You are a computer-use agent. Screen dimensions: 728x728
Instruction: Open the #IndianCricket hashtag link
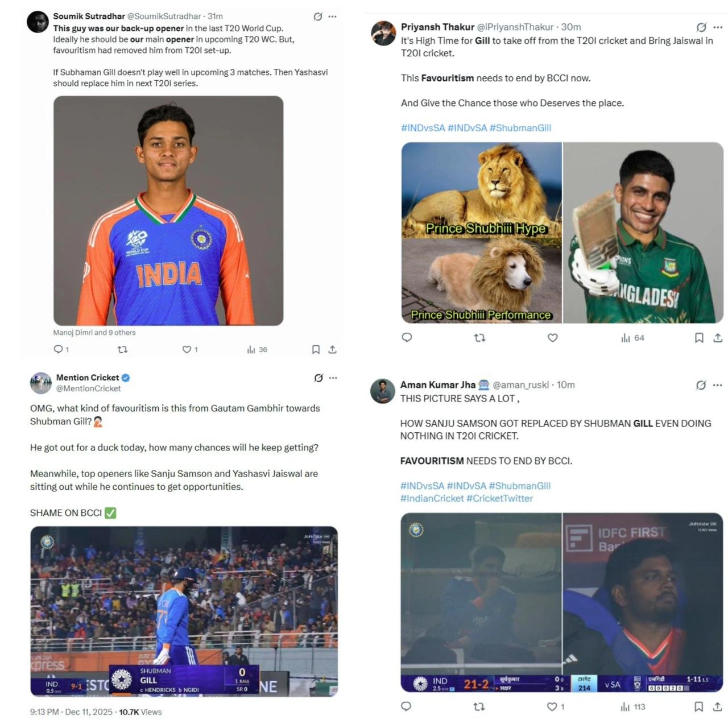click(432, 498)
